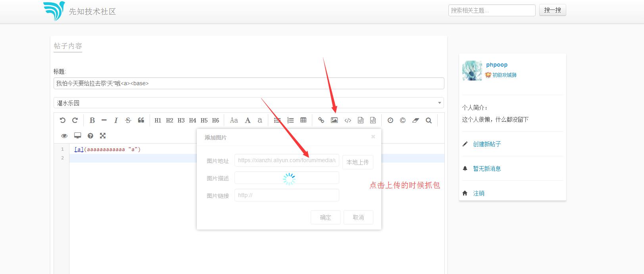Undo the last edit in the editor toolbar

pyautogui.click(x=63, y=120)
